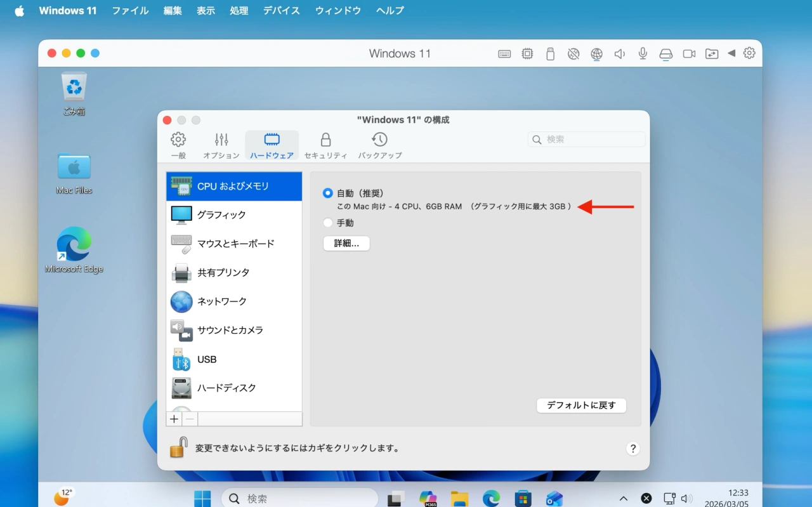Viewport: 812px width, 507px height.
Task: Click the camera icon in the VM toolbar
Action: click(x=689, y=53)
